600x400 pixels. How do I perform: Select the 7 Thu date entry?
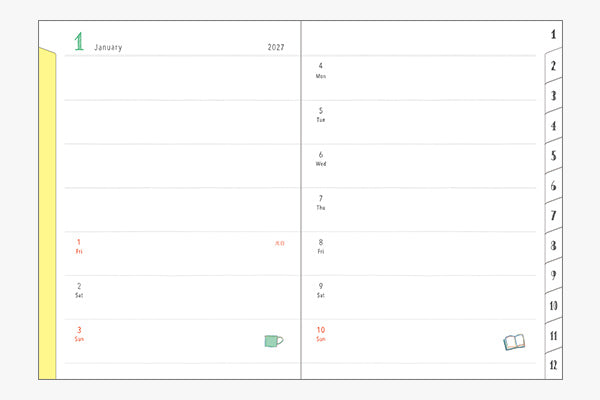[x=321, y=202]
